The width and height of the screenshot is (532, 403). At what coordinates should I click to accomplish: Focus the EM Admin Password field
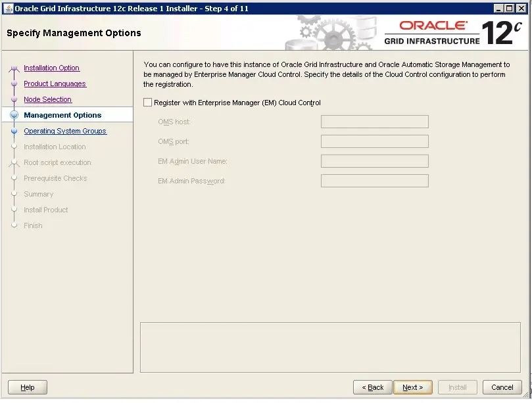coord(375,181)
